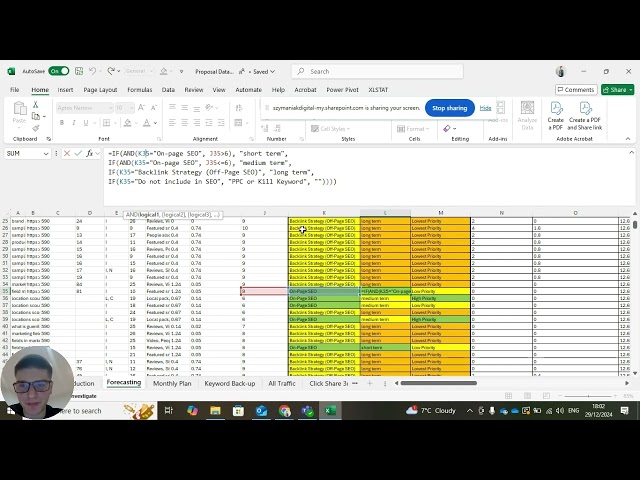Click the Top Align icon
This screenshot has width=640, height=480.
pyautogui.click(x=172, y=107)
